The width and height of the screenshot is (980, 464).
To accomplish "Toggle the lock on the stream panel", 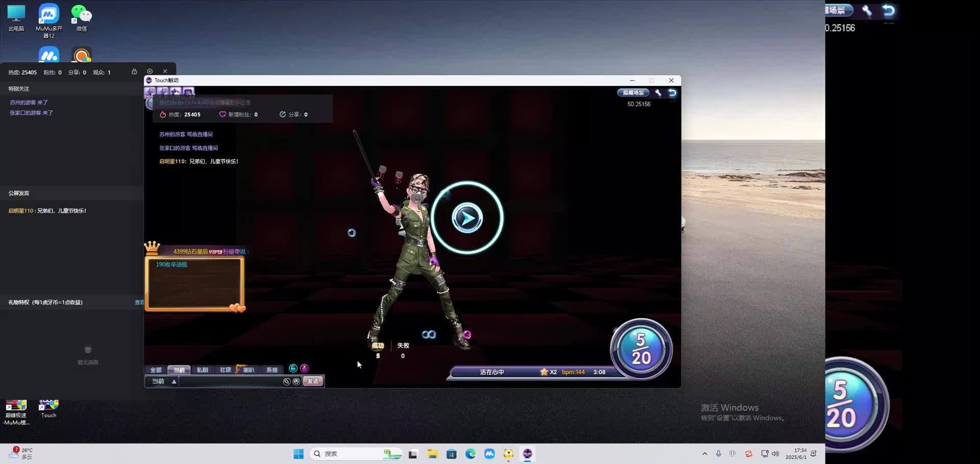I will 134,71.
